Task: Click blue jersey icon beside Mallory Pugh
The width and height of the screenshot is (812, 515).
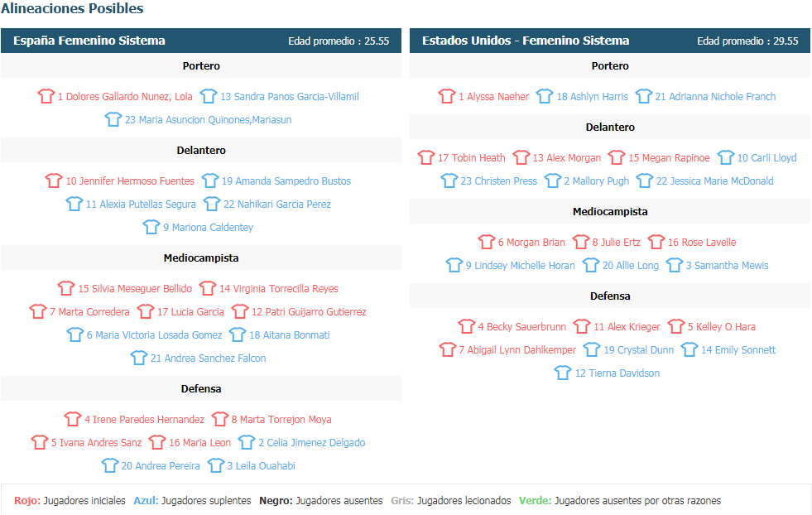Action: pos(553,180)
